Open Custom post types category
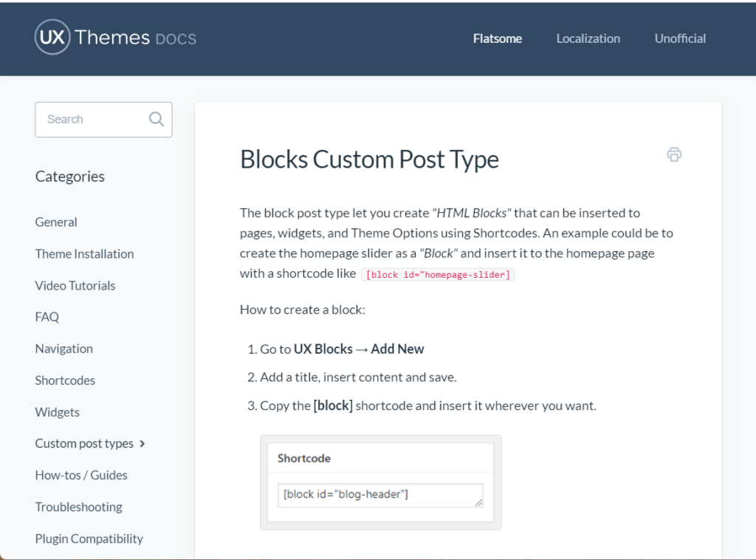Viewport: 756px width, 560px height. (x=84, y=443)
